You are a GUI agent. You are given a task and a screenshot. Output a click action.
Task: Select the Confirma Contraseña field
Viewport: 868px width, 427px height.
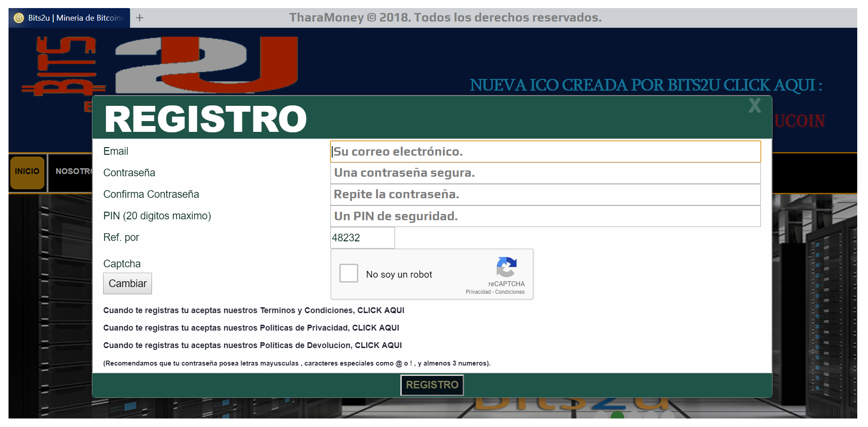pos(545,195)
